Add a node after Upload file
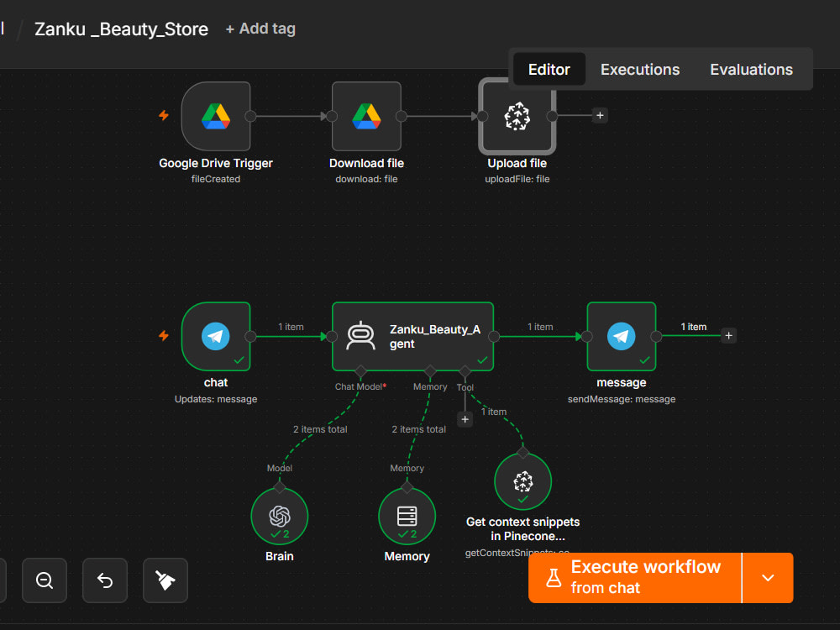Screen dimensions: 840x630 [600, 115]
